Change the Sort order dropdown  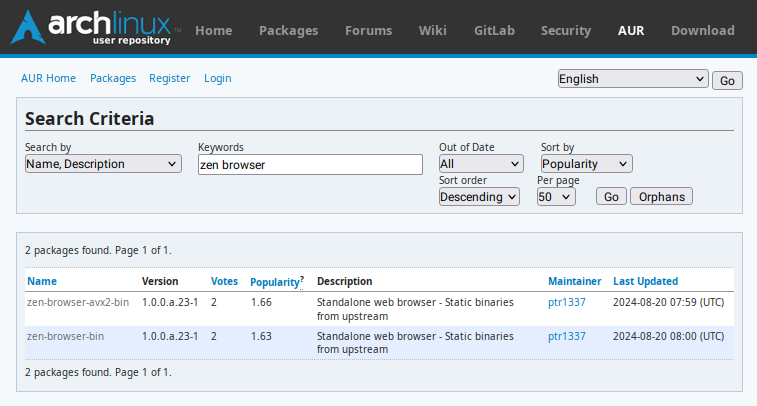[x=479, y=196]
